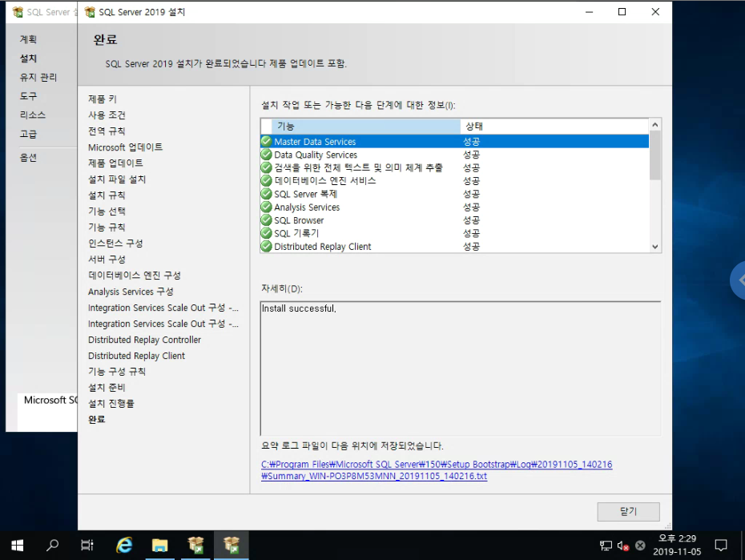The image size is (745, 560).
Task: Switch to active SQL Server setup taskbar icon
Action: pyautogui.click(x=232, y=546)
